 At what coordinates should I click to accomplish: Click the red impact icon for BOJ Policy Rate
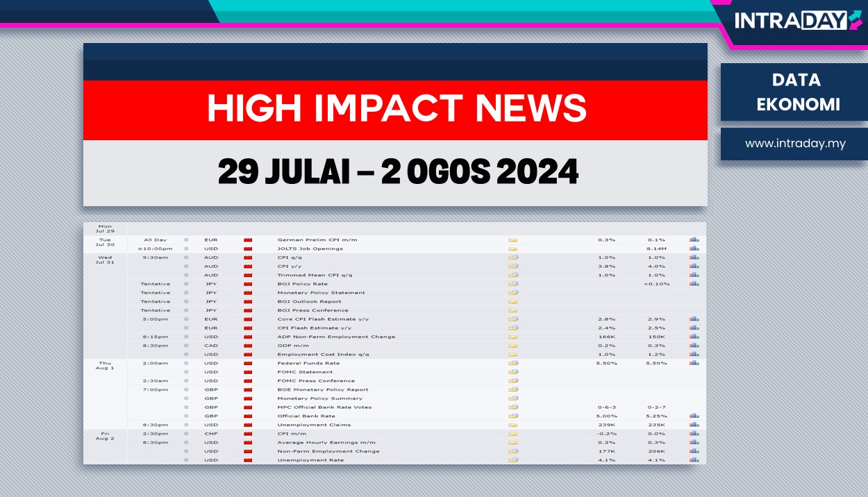click(x=247, y=283)
